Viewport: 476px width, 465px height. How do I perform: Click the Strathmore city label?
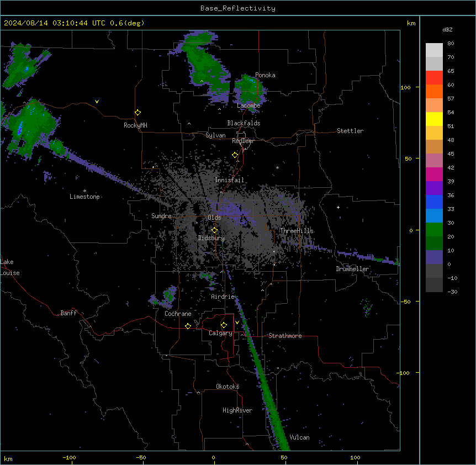(285, 336)
